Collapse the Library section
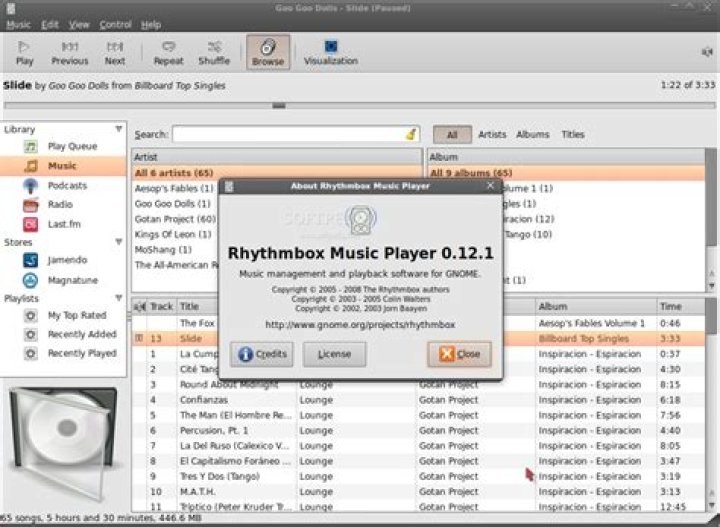 tap(118, 129)
